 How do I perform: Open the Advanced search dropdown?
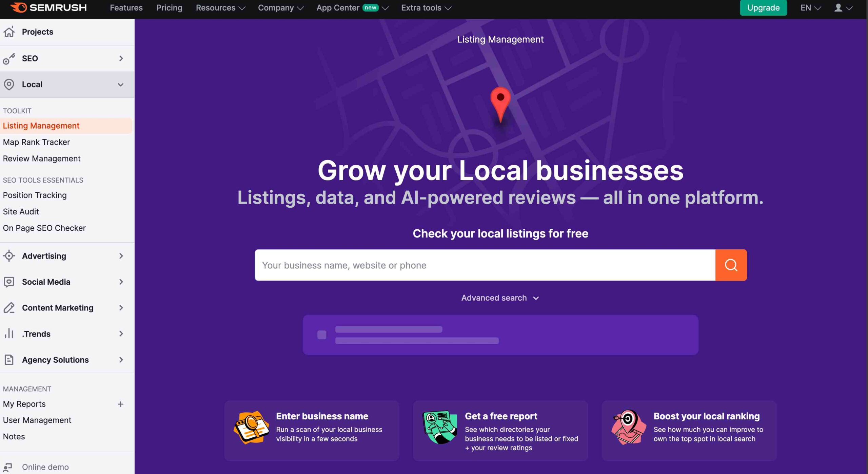coord(500,298)
